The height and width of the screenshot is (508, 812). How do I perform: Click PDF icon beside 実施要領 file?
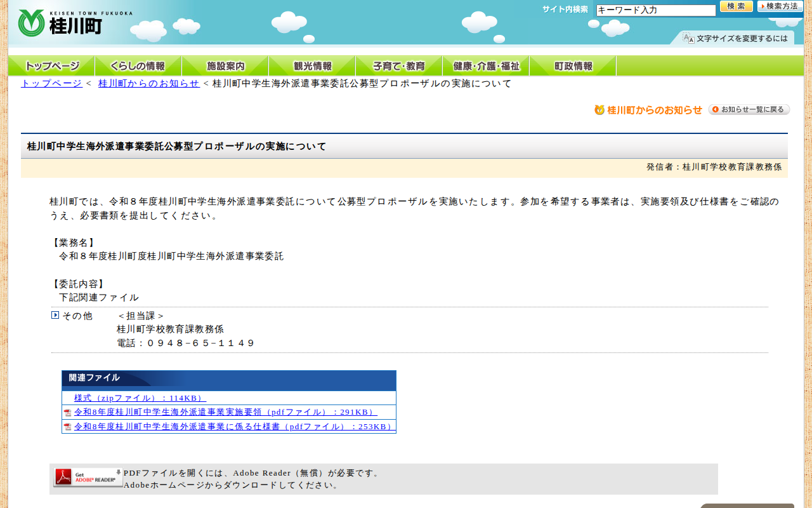67,413
